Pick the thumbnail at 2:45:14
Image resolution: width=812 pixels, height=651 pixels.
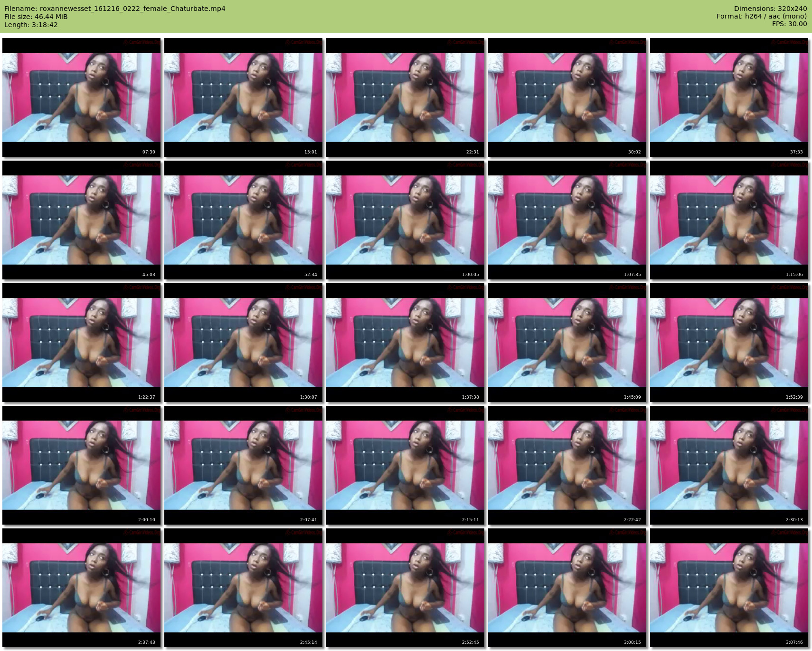click(244, 588)
